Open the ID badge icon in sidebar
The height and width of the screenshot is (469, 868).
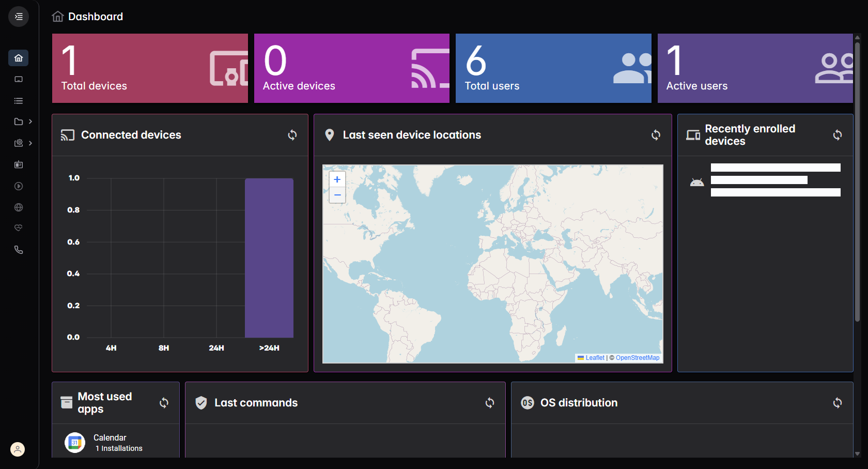19,164
